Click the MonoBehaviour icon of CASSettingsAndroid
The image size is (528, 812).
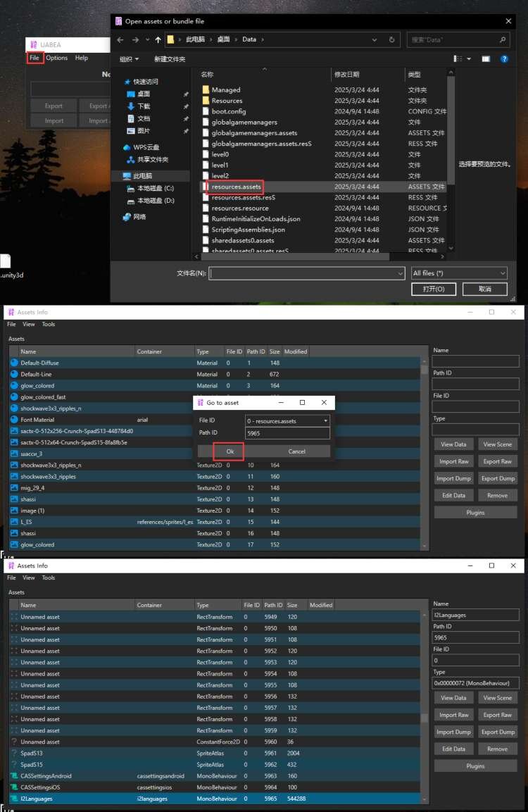click(15, 776)
